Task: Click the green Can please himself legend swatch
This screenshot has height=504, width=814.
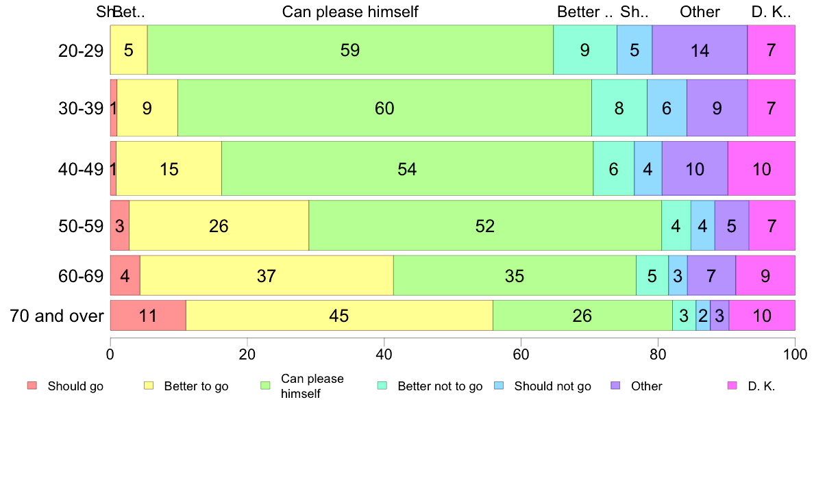Action: click(265, 386)
